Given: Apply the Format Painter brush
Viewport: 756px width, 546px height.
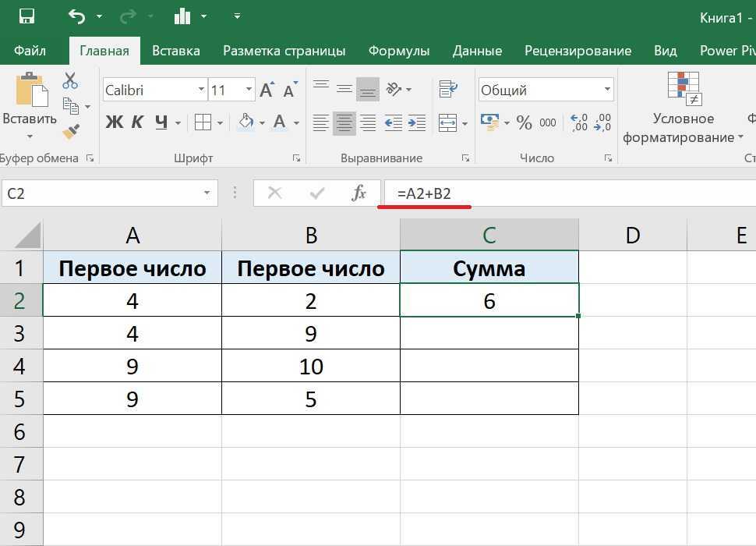Looking at the screenshot, I should pyautogui.click(x=71, y=131).
